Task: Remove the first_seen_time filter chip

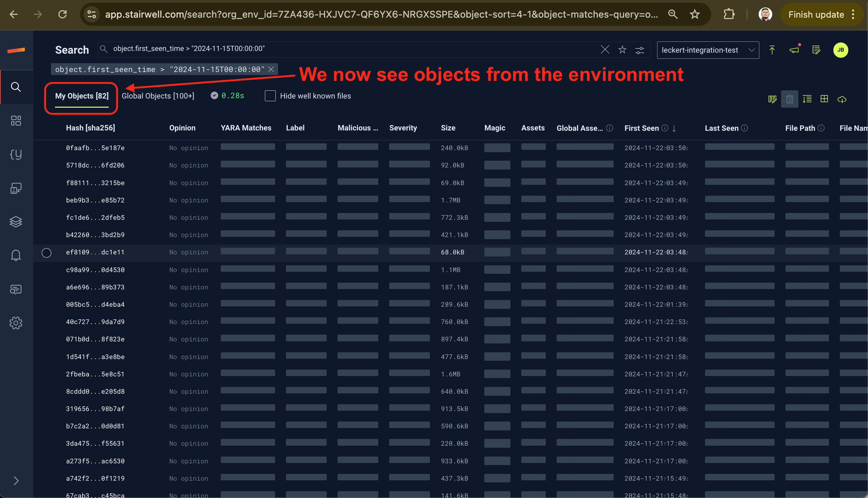Action: pyautogui.click(x=271, y=69)
